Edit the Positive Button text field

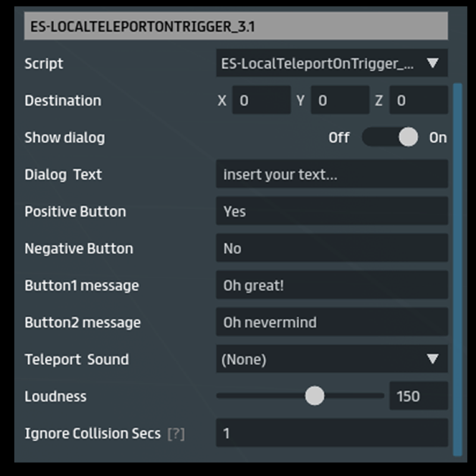coord(331,211)
